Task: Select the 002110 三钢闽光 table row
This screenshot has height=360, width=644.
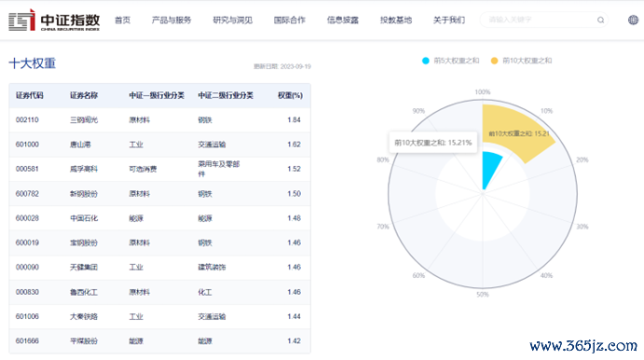Action: (159, 120)
